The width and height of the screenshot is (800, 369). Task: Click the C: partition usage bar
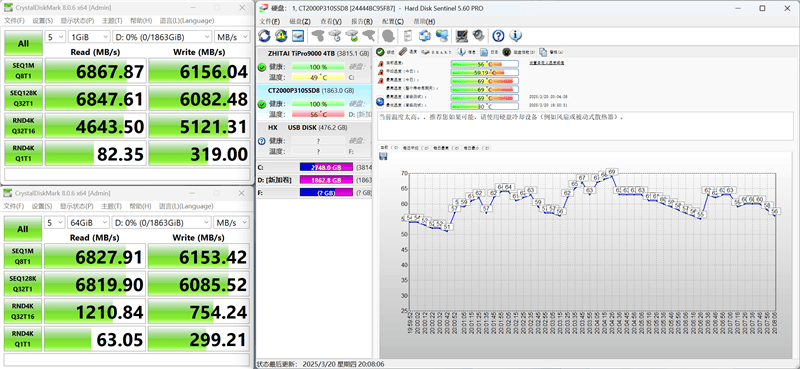pos(327,167)
